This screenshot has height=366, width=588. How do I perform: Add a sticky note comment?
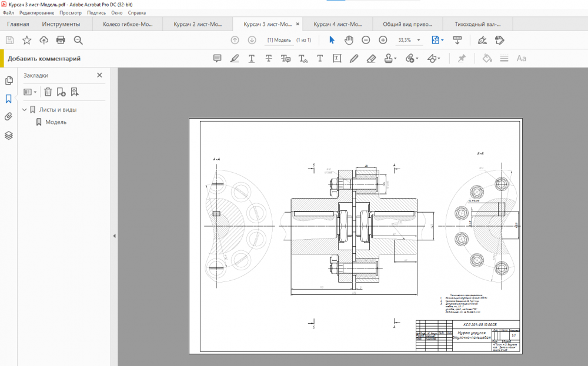coord(217,59)
